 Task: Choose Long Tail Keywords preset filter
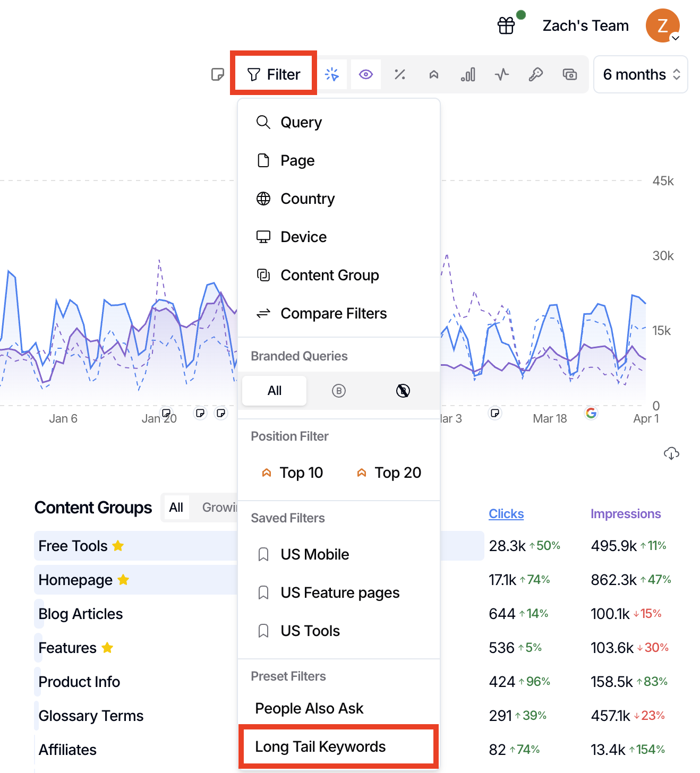point(320,746)
